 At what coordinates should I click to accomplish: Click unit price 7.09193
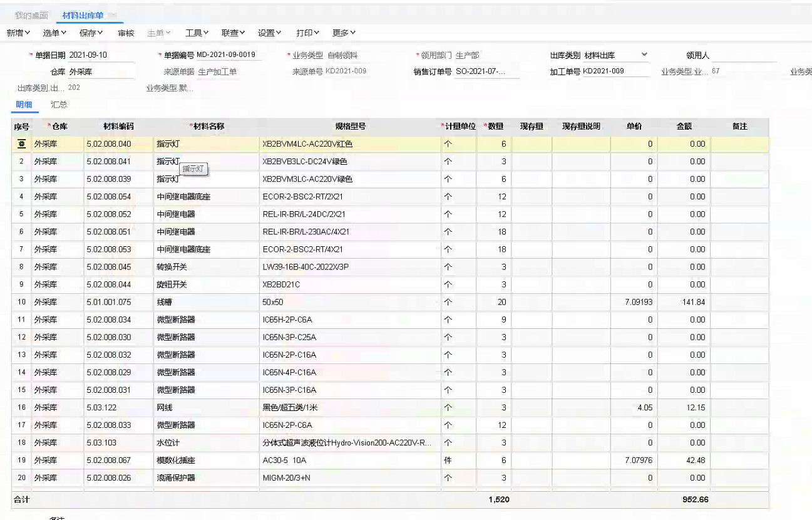pos(634,302)
